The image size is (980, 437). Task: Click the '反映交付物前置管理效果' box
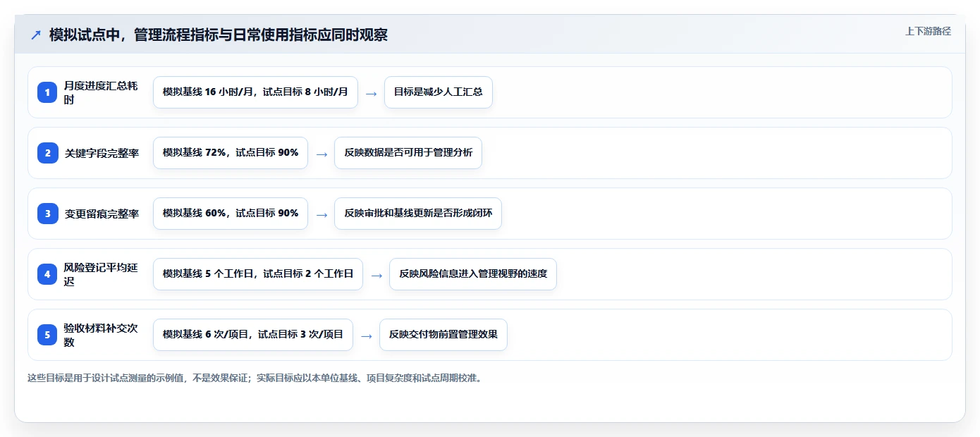coord(443,335)
